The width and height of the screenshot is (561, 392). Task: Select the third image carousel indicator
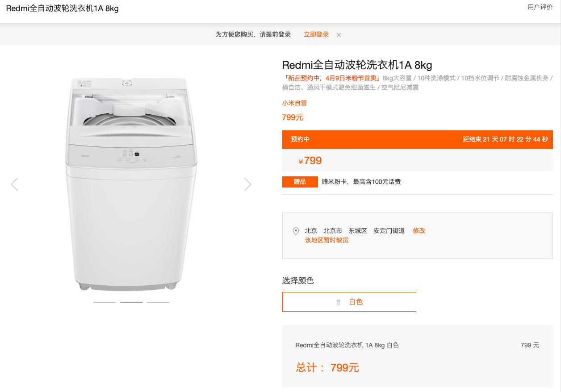(x=158, y=302)
